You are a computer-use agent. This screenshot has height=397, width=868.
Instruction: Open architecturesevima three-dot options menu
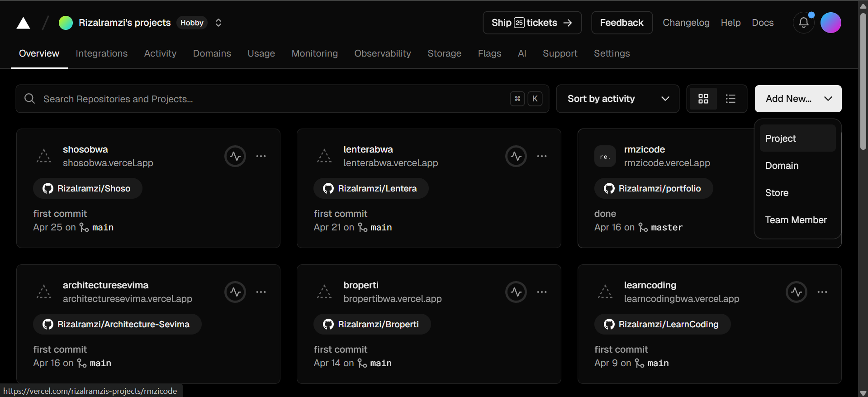tap(261, 292)
